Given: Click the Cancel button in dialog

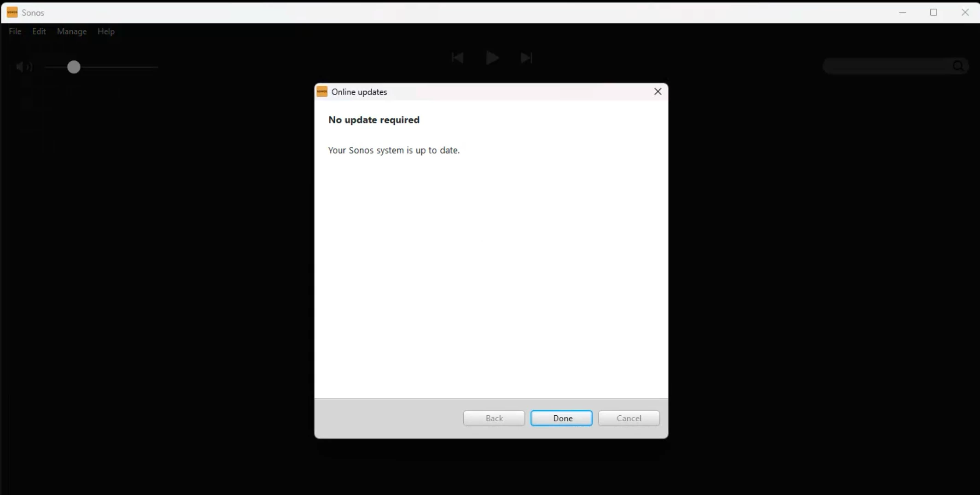Looking at the screenshot, I should click(x=629, y=418).
